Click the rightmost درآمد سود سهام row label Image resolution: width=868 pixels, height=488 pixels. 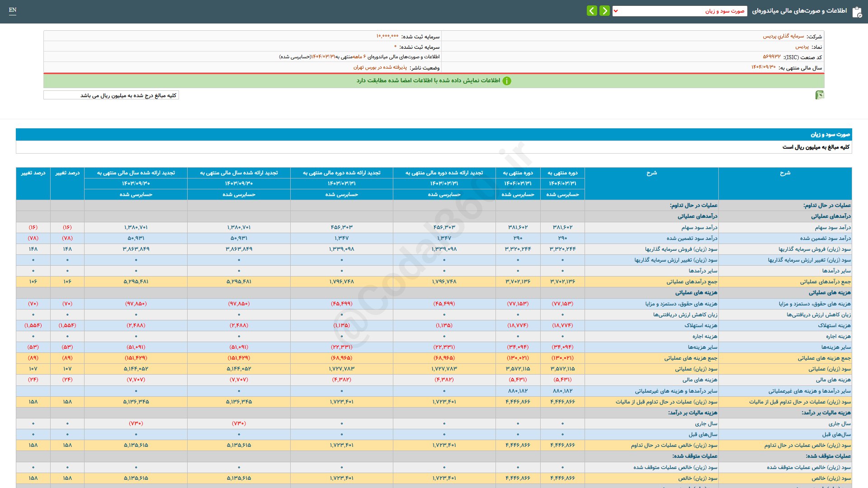833,227
